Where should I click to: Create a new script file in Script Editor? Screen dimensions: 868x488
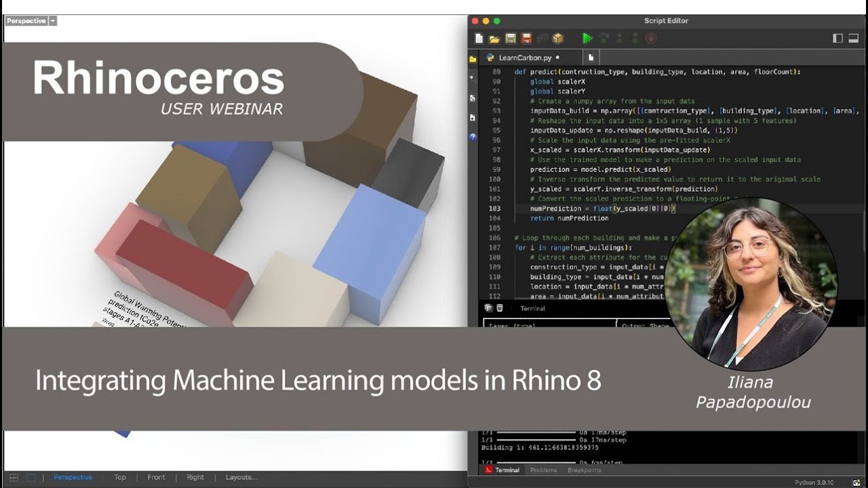(479, 39)
